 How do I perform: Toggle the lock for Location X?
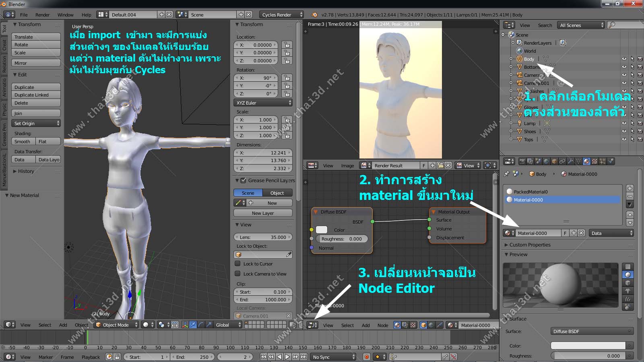tap(287, 45)
